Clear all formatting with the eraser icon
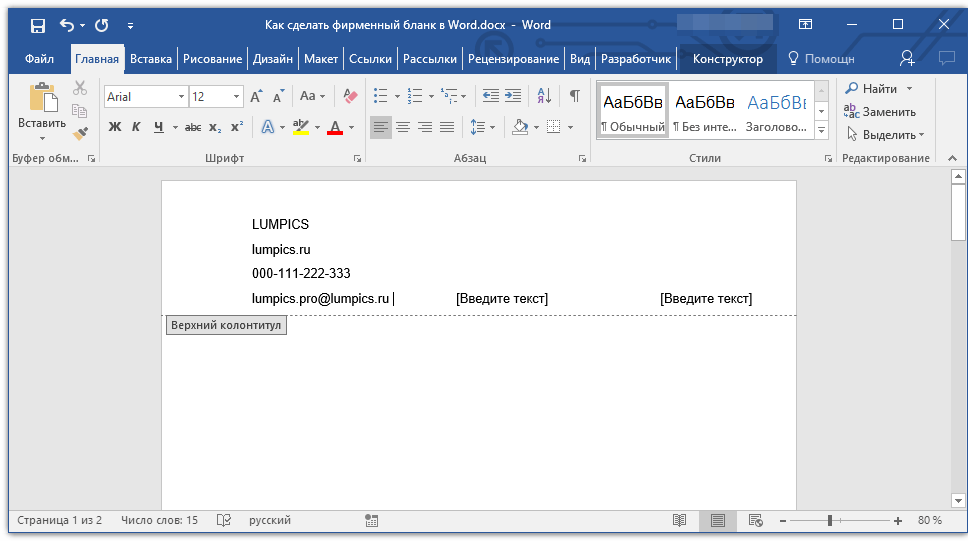Screen dimensions: 968x541 (350, 96)
